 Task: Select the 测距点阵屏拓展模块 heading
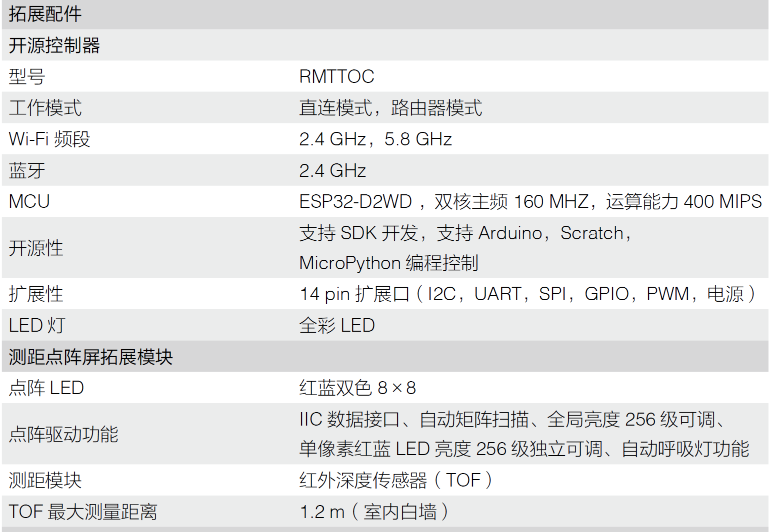click(90, 357)
